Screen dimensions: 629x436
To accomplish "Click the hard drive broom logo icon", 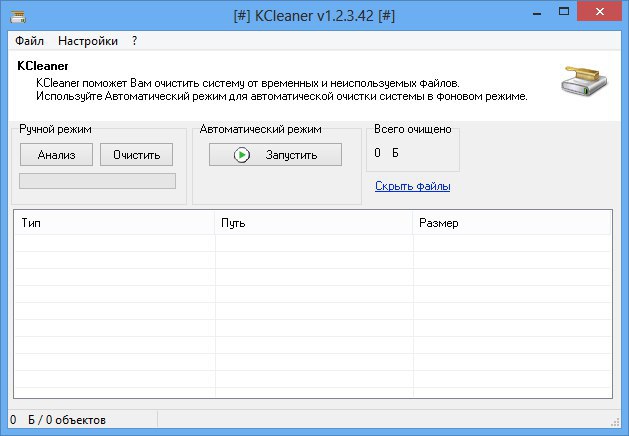I will point(584,81).
